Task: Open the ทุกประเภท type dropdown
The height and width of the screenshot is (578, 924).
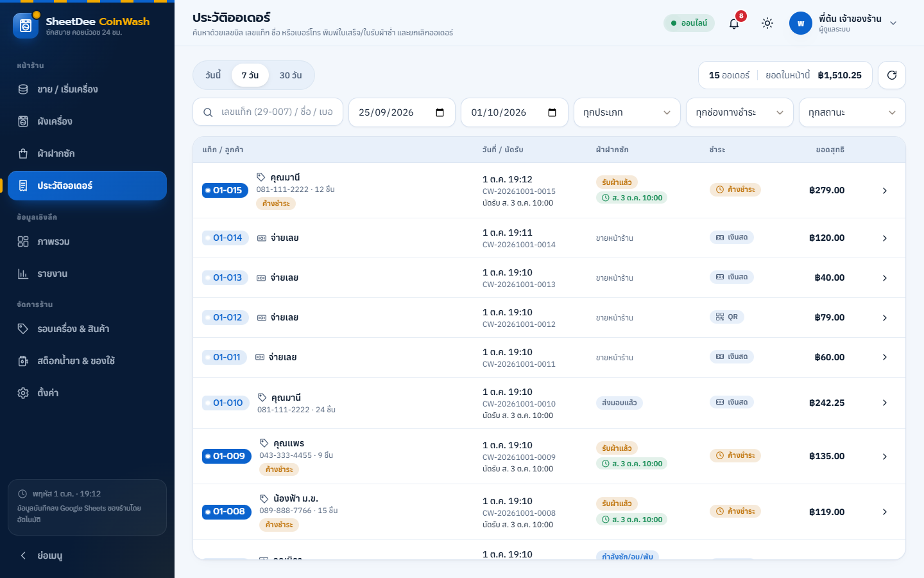Action: pos(627,112)
